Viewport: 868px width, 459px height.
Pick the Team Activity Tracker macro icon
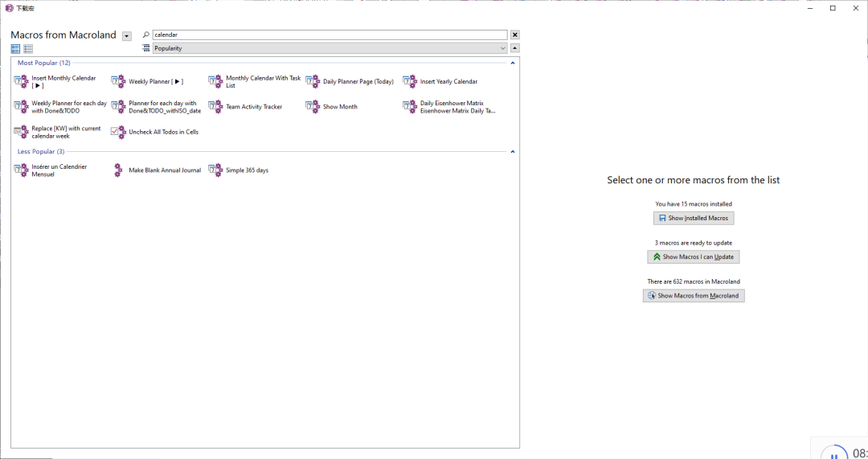tap(215, 107)
